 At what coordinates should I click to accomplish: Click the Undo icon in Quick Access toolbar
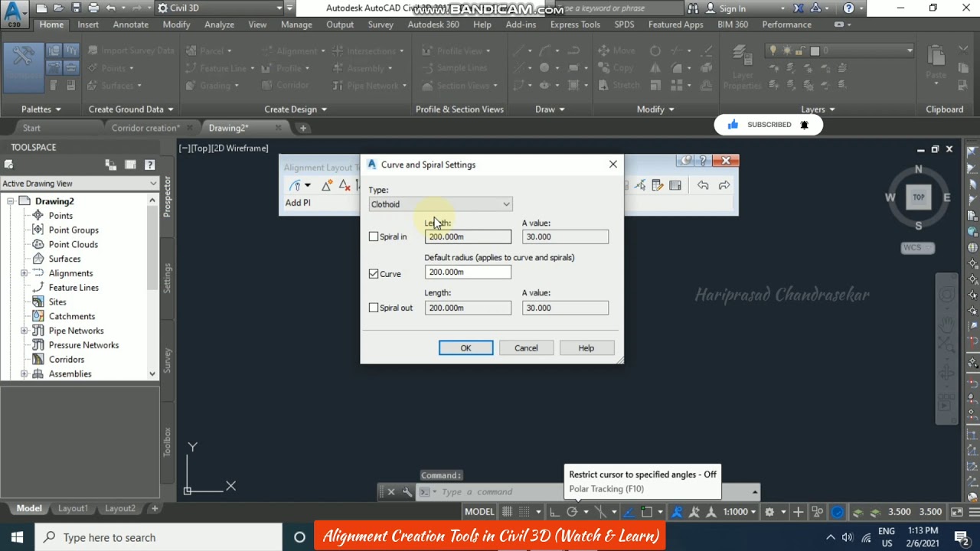111,8
